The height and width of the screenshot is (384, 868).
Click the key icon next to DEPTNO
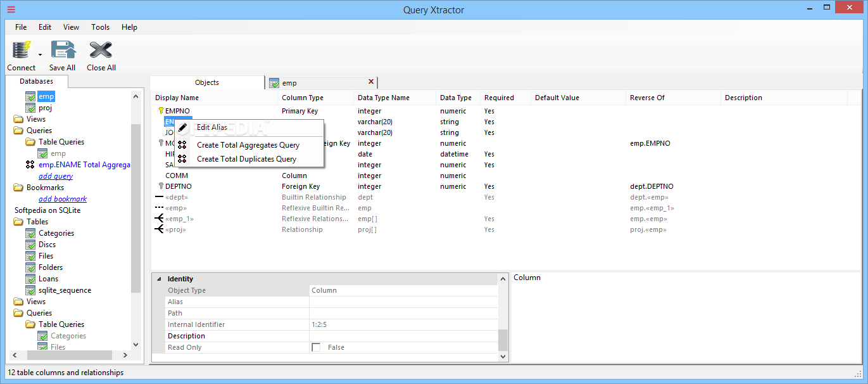point(161,186)
